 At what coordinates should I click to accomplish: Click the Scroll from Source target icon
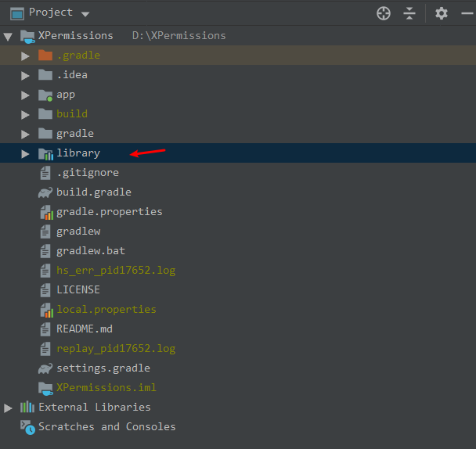(x=384, y=13)
